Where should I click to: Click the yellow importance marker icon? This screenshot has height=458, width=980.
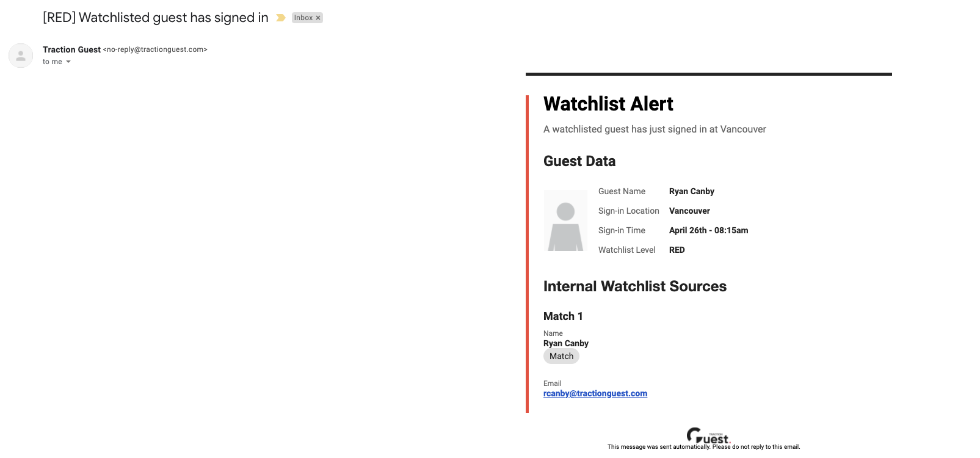coord(281,18)
